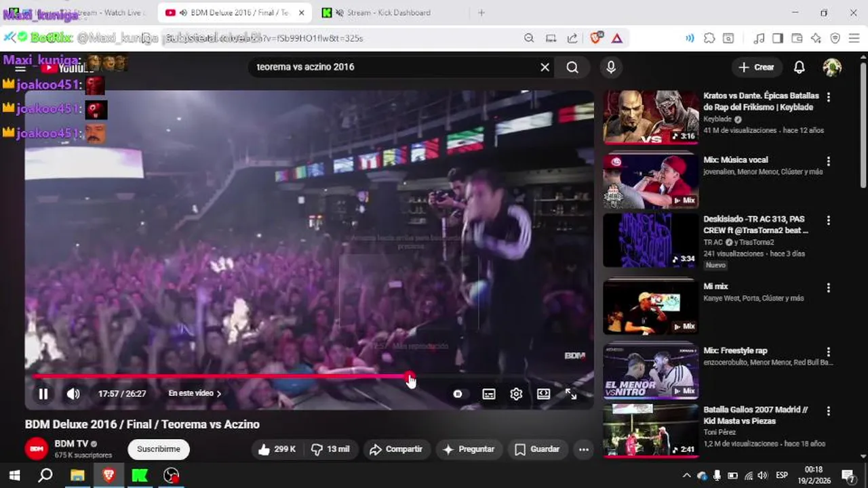This screenshot has width=868, height=488.
Task: Open the Kratos vs Dante video thumbnail
Action: click(650, 117)
